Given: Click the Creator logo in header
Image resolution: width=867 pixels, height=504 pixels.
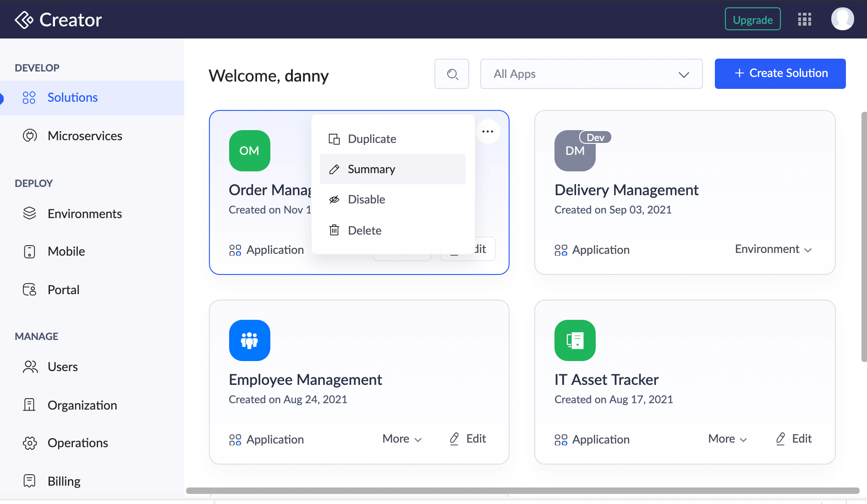Looking at the screenshot, I should (58, 20).
